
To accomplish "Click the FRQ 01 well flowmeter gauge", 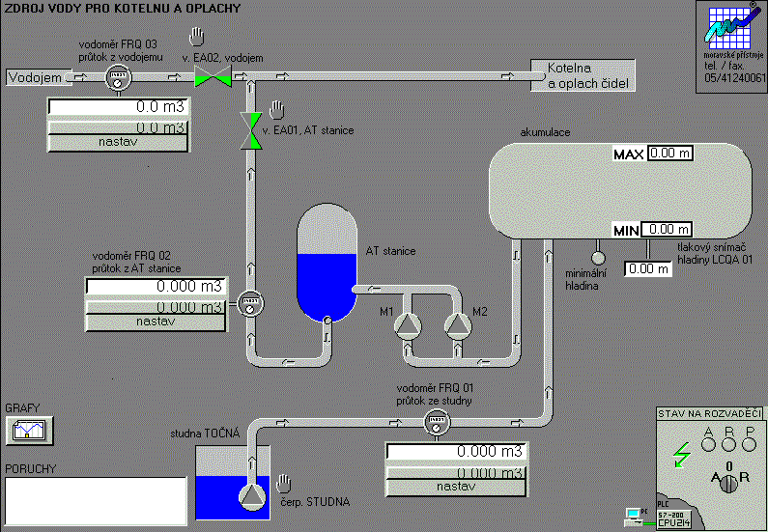I will [x=437, y=422].
